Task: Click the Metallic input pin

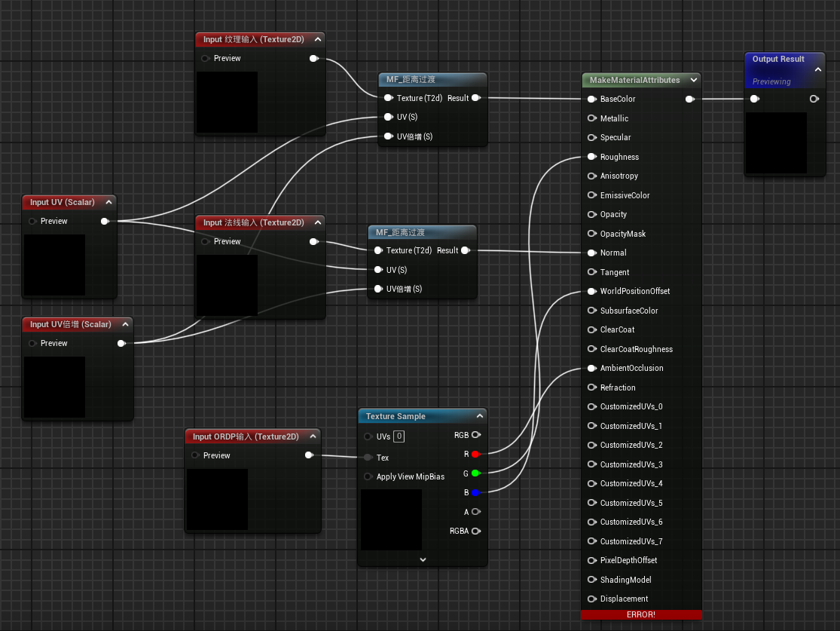Action: coord(592,118)
